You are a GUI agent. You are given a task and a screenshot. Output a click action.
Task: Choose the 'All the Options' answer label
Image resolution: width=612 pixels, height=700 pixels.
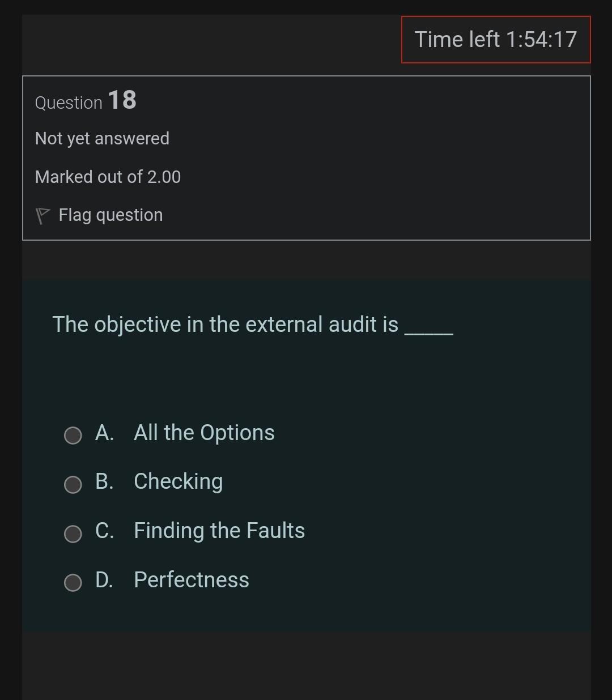coord(204,433)
